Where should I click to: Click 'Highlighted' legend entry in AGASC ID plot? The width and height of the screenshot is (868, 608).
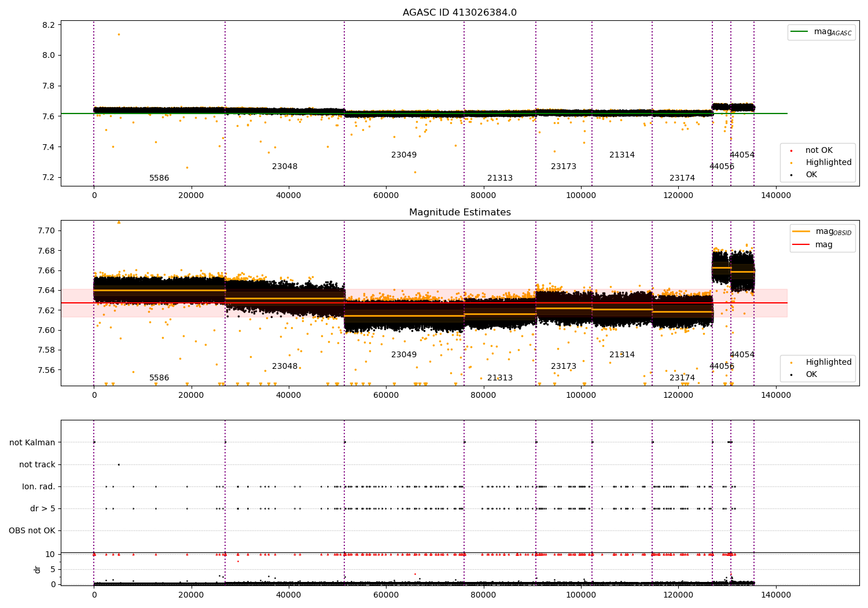click(x=822, y=163)
